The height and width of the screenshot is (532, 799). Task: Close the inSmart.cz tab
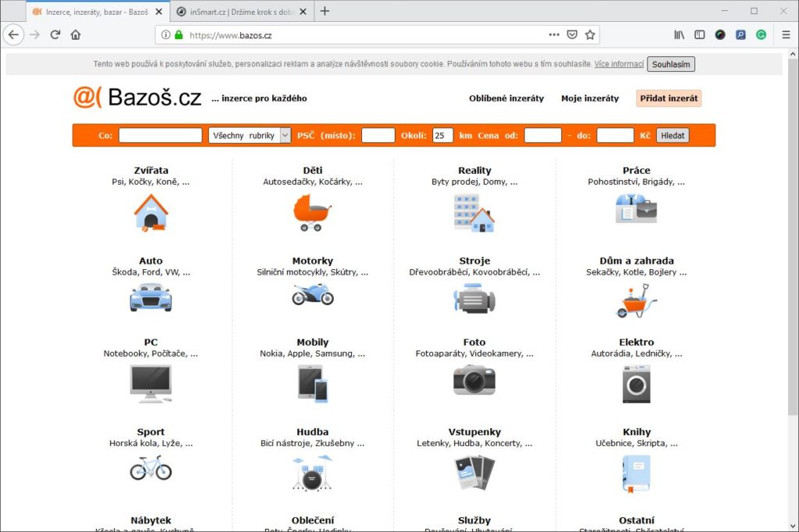click(304, 12)
